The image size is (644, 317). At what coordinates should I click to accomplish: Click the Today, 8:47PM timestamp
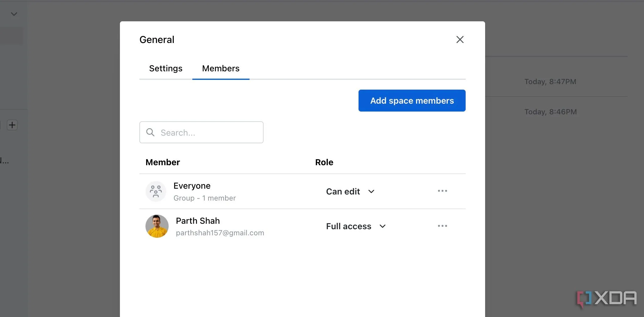[x=550, y=82]
